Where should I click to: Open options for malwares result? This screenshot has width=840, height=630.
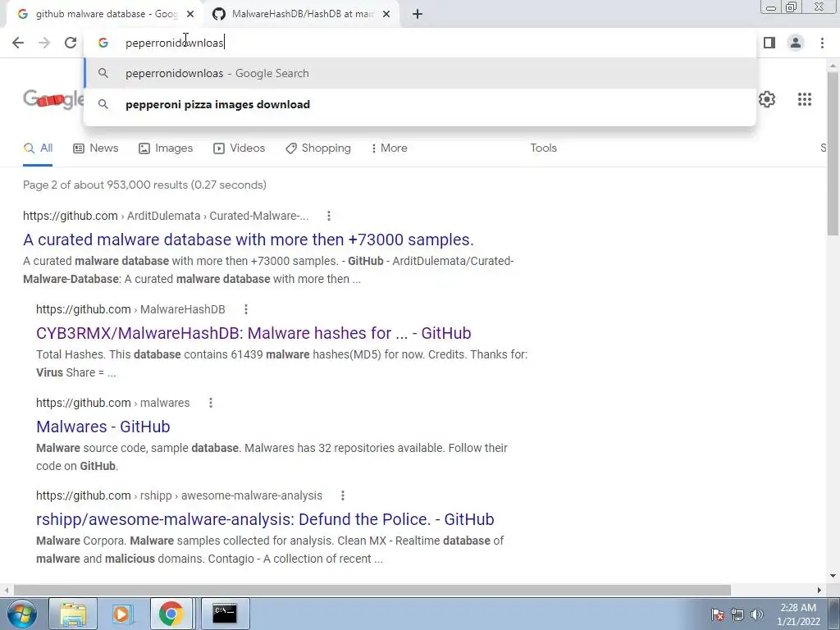pyautogui.click(x=211, y=403)
